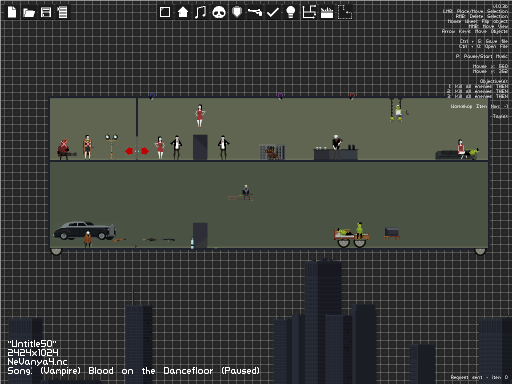
Task: Click the first Kill all enemies objective
Action: point(478,86)
